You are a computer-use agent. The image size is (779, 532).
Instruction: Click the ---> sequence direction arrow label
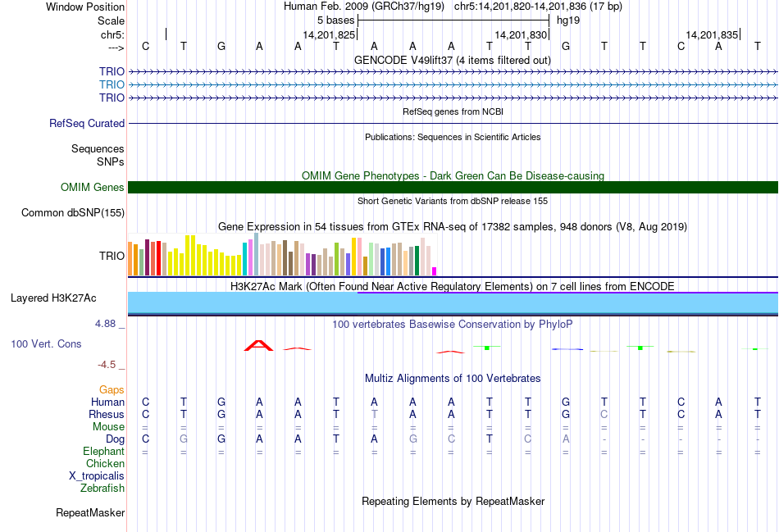(116, 48)
